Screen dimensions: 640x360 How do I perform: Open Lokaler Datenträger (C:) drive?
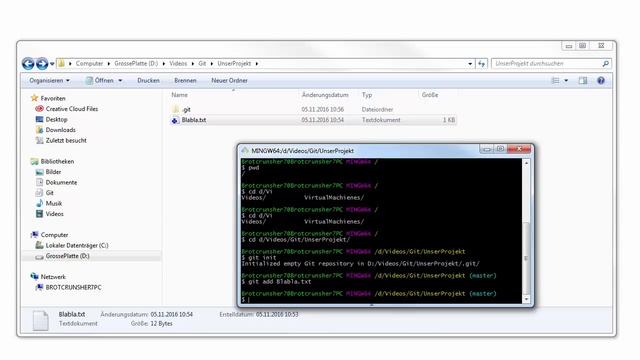[77, 245]
